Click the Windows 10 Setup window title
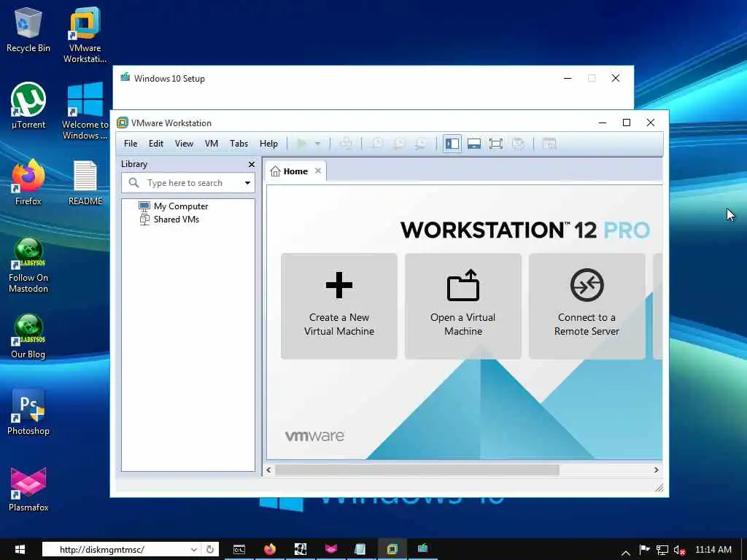The image size is (747, 560). tap(169, 79)
